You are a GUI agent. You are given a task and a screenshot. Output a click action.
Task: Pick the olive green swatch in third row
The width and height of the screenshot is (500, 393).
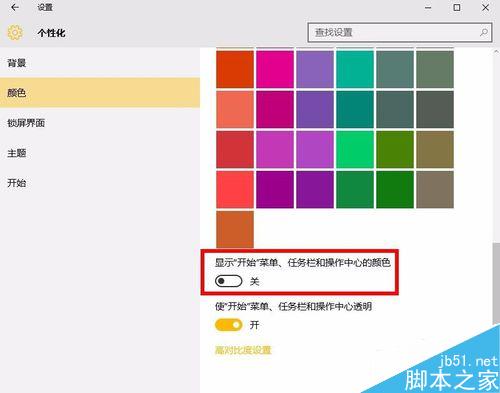tap(395, 149)
